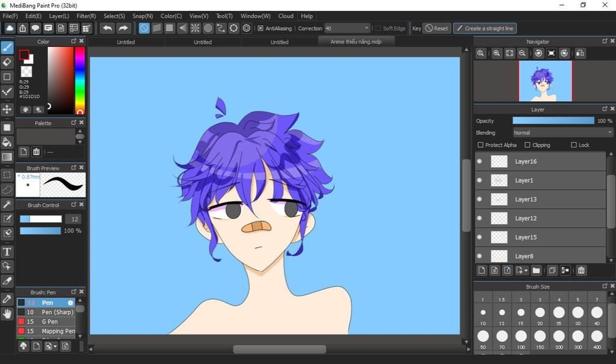This screenshot has width=616, height=364.
Task: Select the Eyedropper tool
Action: [7, 299]
